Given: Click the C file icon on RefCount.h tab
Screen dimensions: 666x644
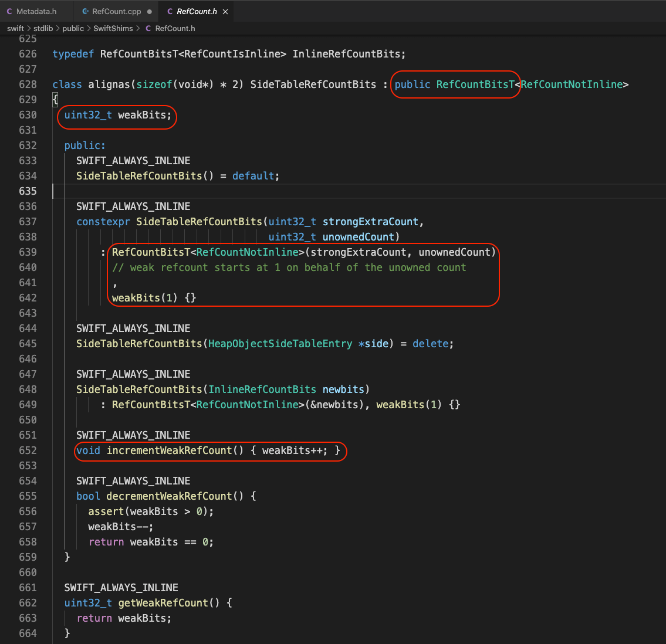Looking at the screenshot, I should (170, 12).
